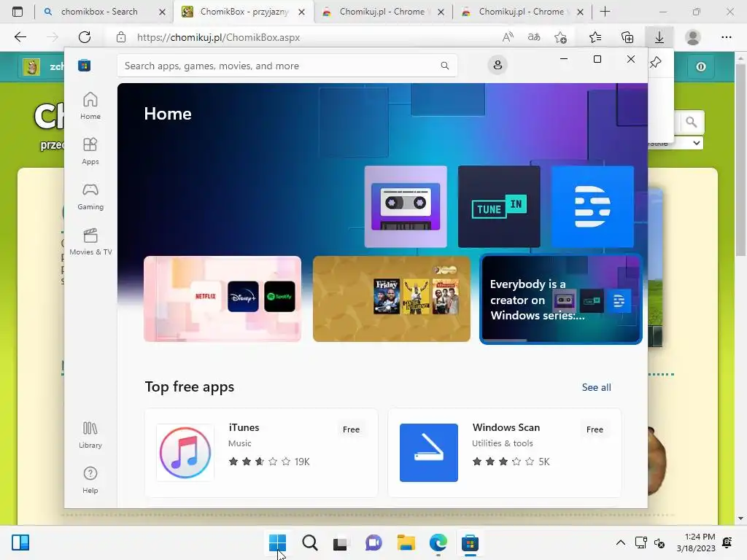This screenshot has height=560, width=747.
Task: Open Edge profile avatar
Action: tap(693, 37)
